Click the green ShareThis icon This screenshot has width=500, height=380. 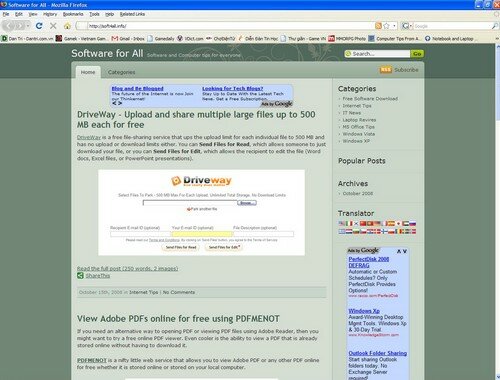[x=80, y=275]
